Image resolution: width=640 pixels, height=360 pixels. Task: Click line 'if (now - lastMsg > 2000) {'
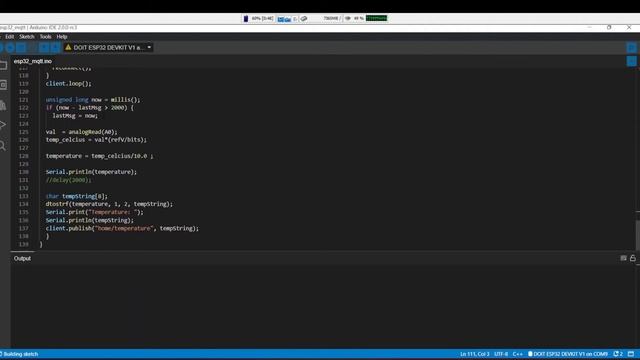pyautogui.click(x=89, y=108)
